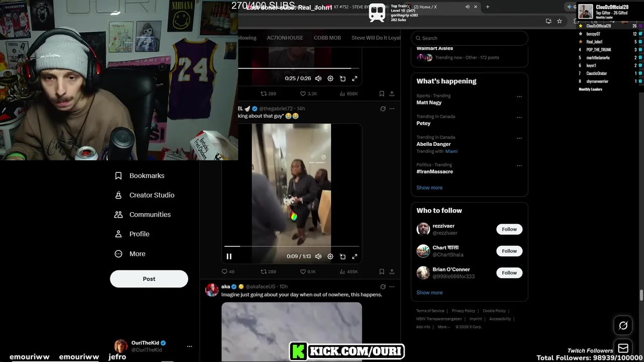The height and width of the screenshot is (362, 644).
Task: Switch to COBB MOB timeline tab
Action: coord(327,38)
